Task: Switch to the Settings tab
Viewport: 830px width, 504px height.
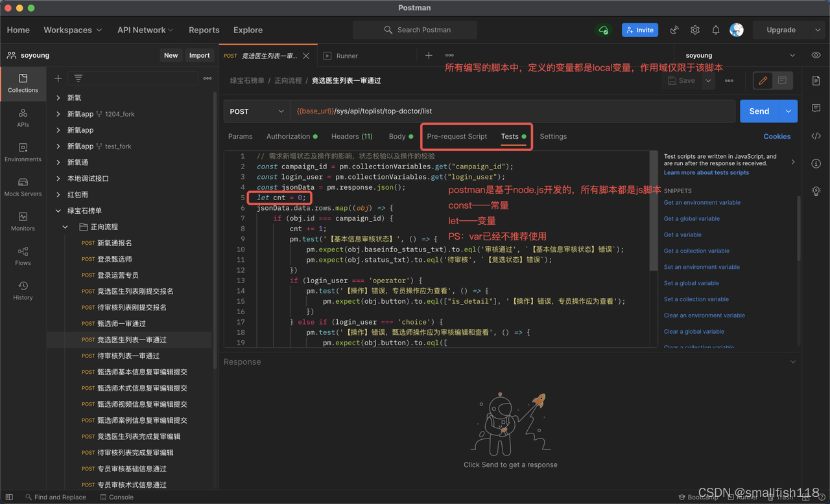Action: (x=553, y=137)
